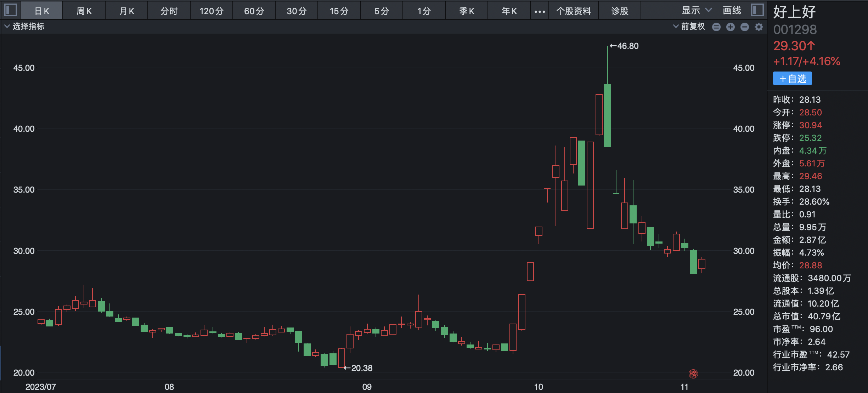Image resolution: width=868 pixels, height=393 pixels.
Task: Switch to the 周K tab
Action: pos(84,11)
